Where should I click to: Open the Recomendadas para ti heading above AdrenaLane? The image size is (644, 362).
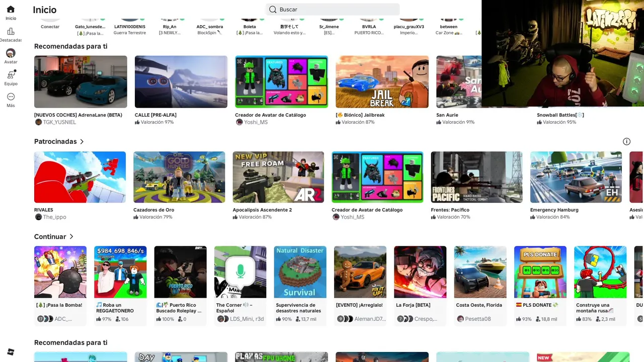70,46
